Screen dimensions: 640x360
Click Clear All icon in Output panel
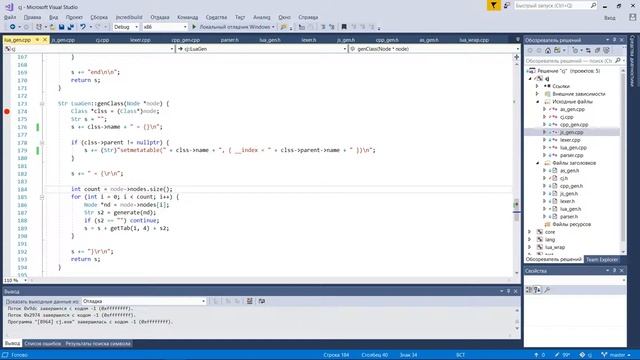249,301
